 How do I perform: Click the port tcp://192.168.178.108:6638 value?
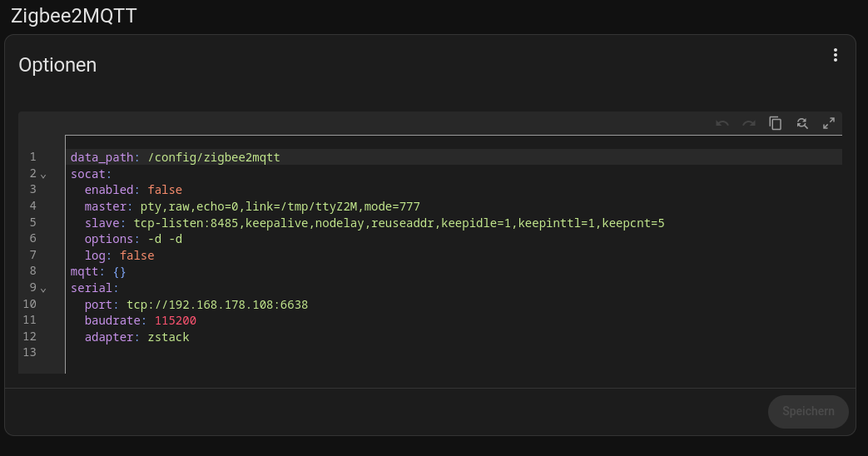click(x=217, y=305)
